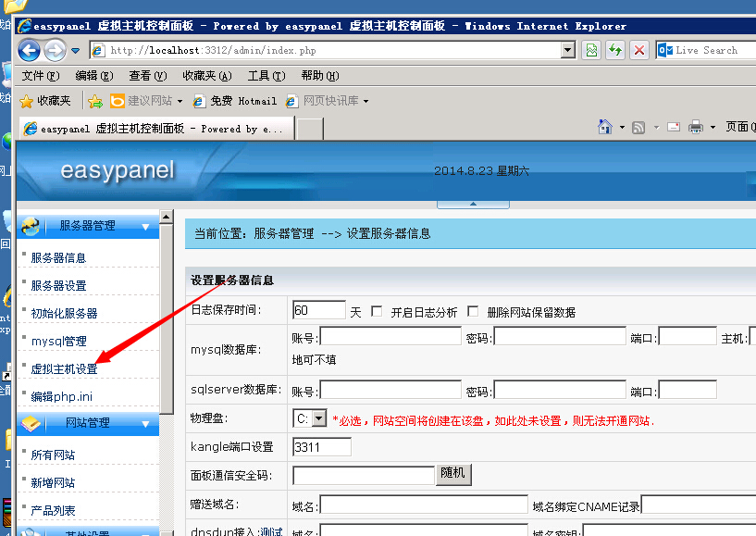Screen dimensions: 756x536
Task: Expand the Home button dropdown arrow
Action: pos(622,128)
